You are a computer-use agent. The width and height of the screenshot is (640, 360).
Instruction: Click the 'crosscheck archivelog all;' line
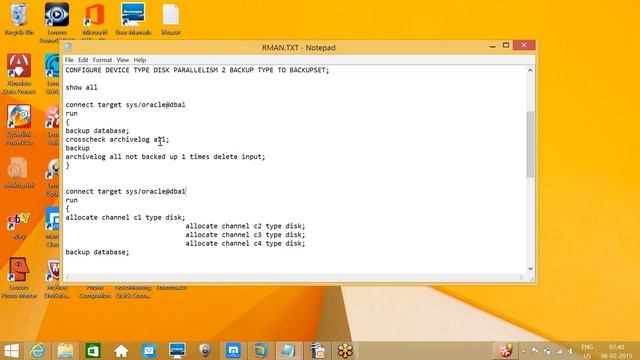click(x=117, y=140)
